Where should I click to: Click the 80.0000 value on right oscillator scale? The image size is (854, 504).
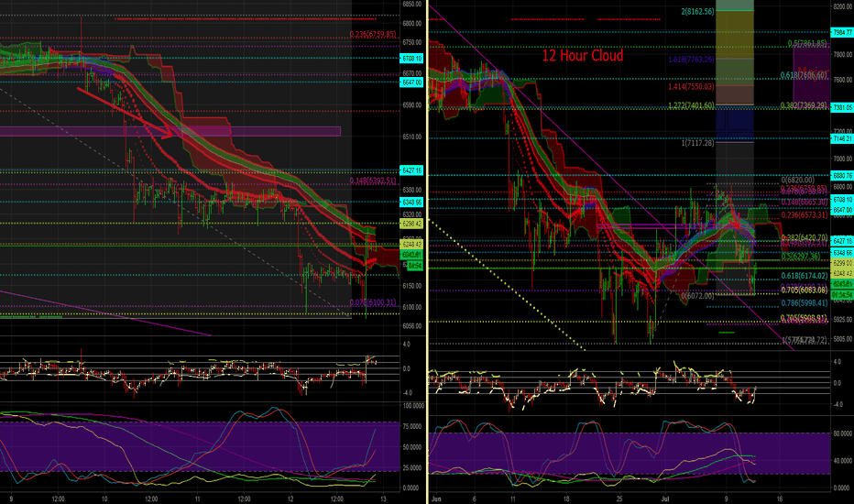coord(842,434)
